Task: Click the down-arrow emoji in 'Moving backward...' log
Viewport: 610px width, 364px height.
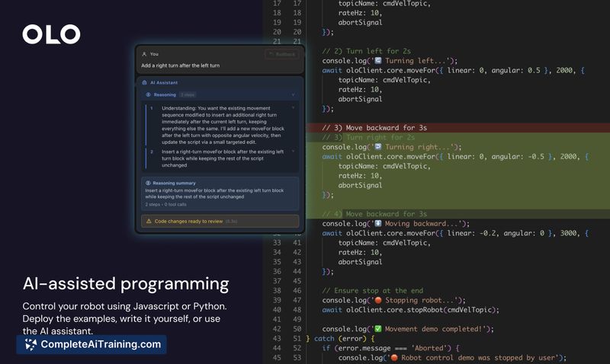Action: click(x=377, y=224)
